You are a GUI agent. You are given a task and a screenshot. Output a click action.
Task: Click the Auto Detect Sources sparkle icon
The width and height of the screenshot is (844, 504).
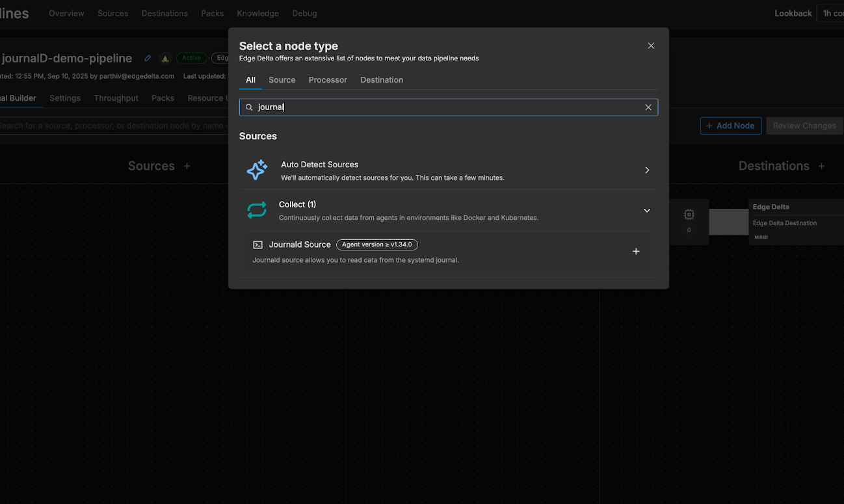click(257, 170)
